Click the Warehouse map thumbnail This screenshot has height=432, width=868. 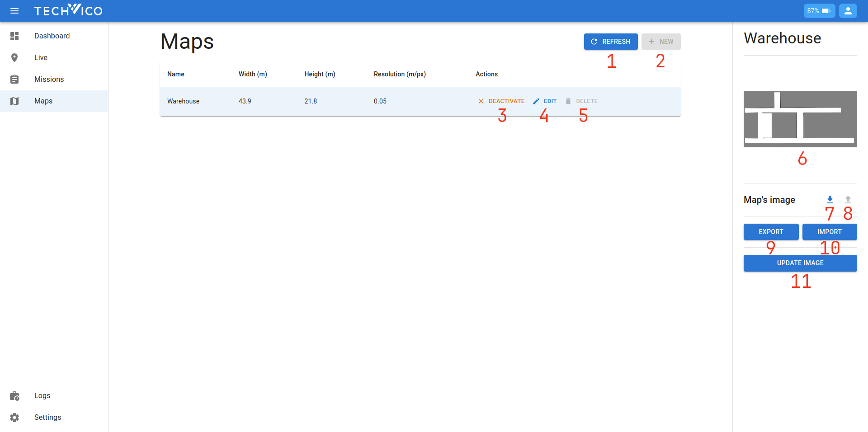(x=800, y=119)
